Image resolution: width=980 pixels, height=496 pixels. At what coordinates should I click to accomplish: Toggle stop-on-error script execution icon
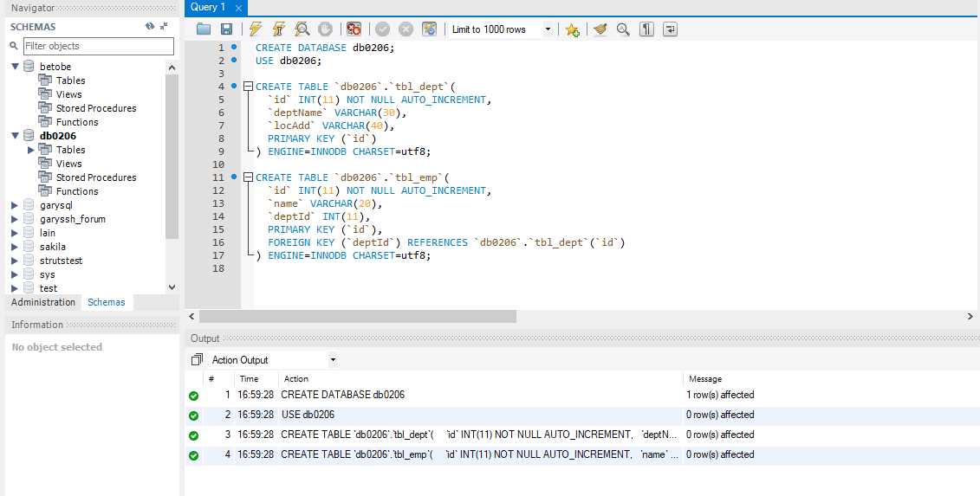pos(354,29)
